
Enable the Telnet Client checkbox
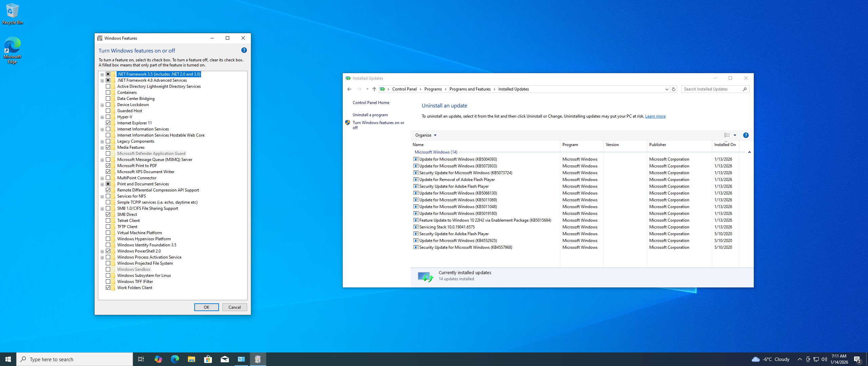108,221
